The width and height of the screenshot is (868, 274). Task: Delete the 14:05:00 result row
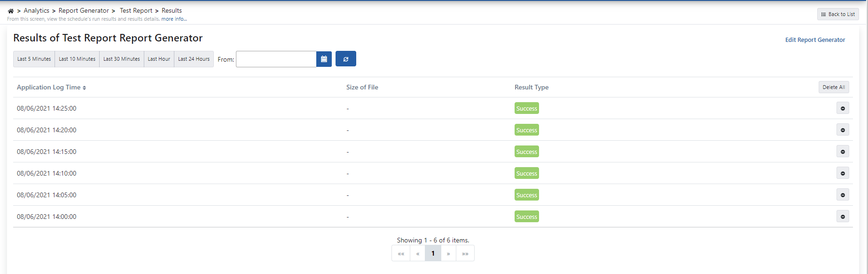point(842,195)
